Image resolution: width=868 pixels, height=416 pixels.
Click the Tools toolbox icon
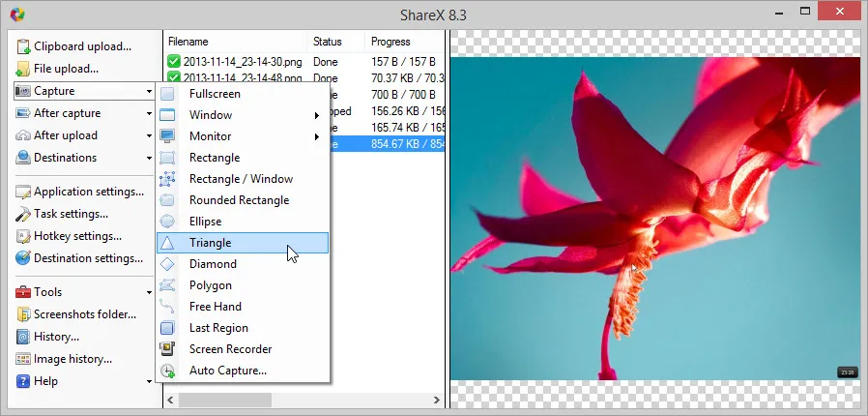(x=22, y=292)
